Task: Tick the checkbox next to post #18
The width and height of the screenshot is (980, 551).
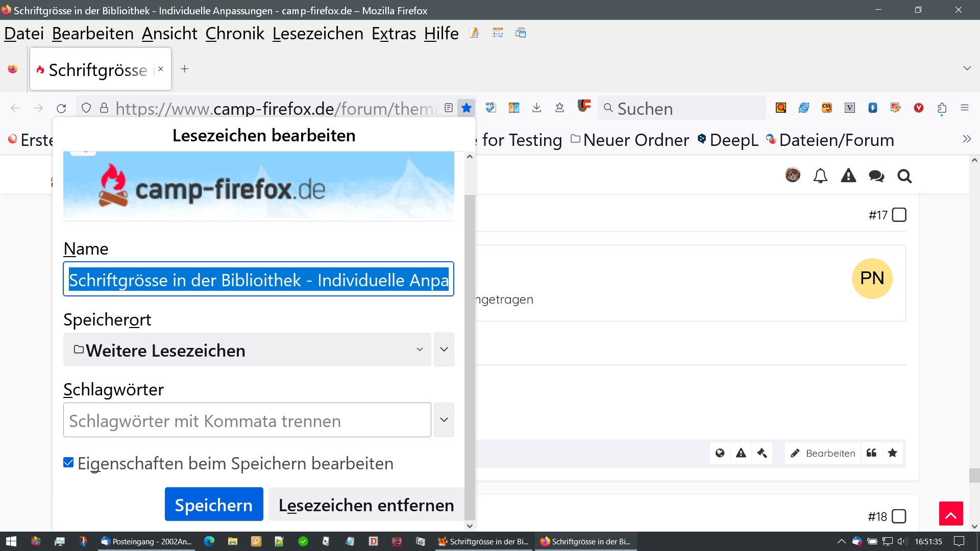Action: (899, 516)
